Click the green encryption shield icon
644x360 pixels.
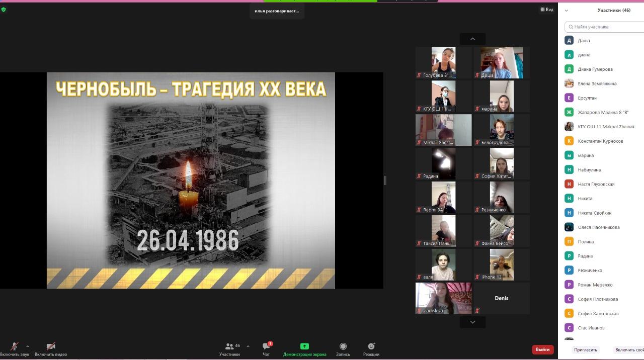4,10
